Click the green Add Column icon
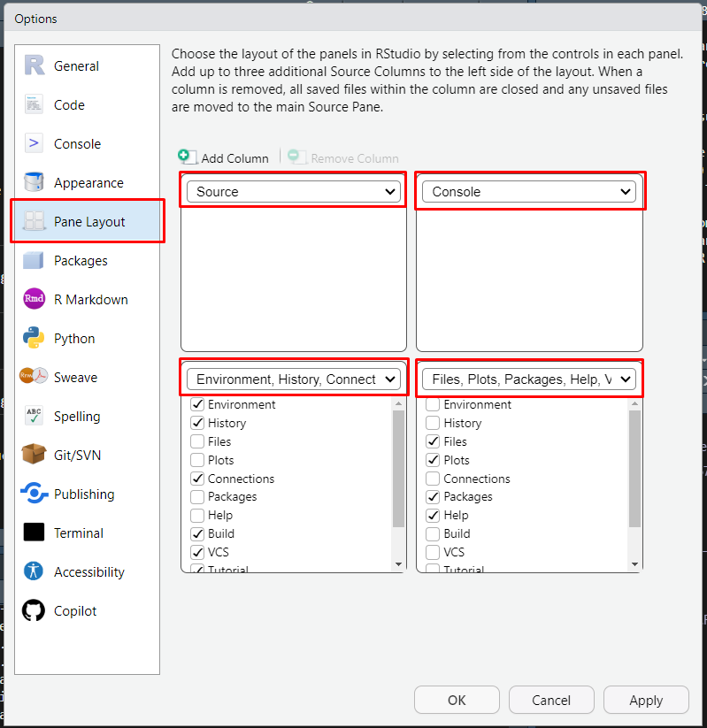 188,157
